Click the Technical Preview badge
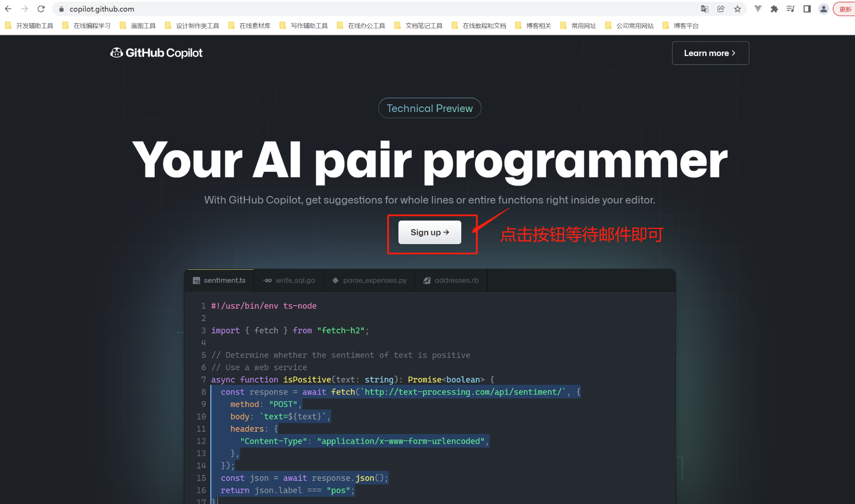Screen dimensions: 855x504 point(430,108)
